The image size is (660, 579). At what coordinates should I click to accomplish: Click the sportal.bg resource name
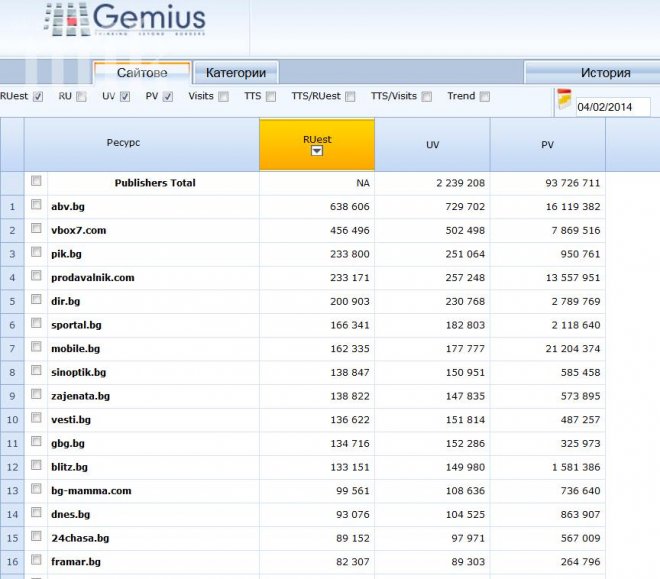[76, 325]
